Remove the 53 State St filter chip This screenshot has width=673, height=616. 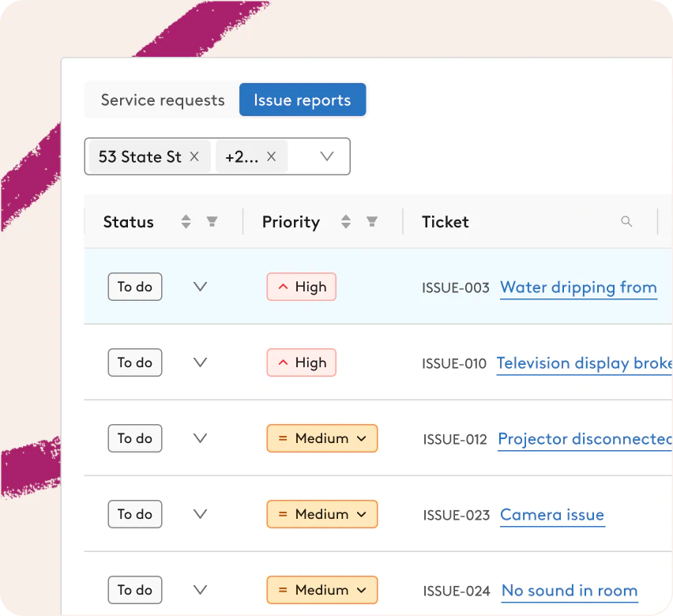(x=194, y=156)
